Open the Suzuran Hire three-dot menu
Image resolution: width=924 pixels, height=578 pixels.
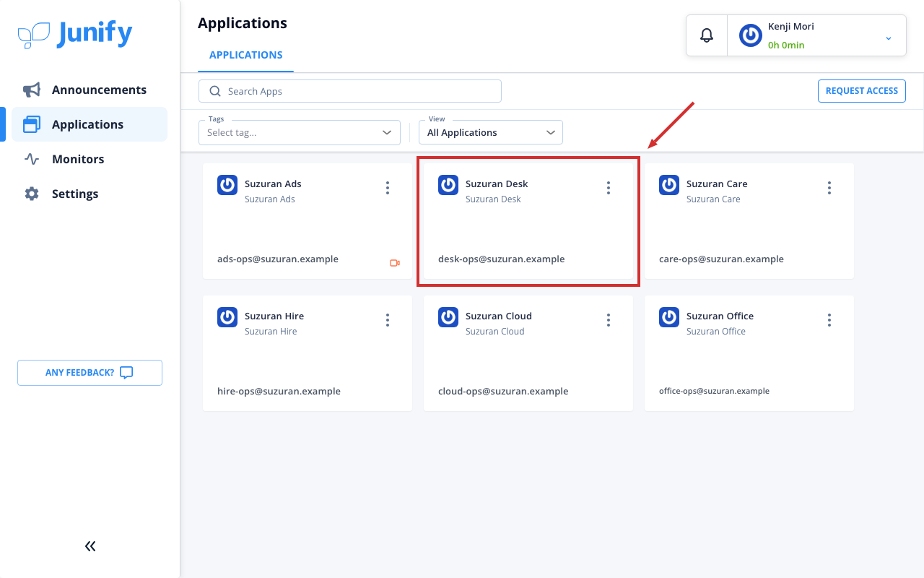(x=388, y=320)
